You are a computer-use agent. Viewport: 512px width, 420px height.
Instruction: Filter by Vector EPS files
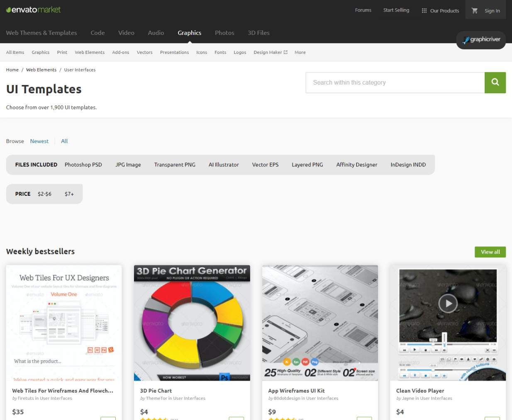tap(265, 165)
